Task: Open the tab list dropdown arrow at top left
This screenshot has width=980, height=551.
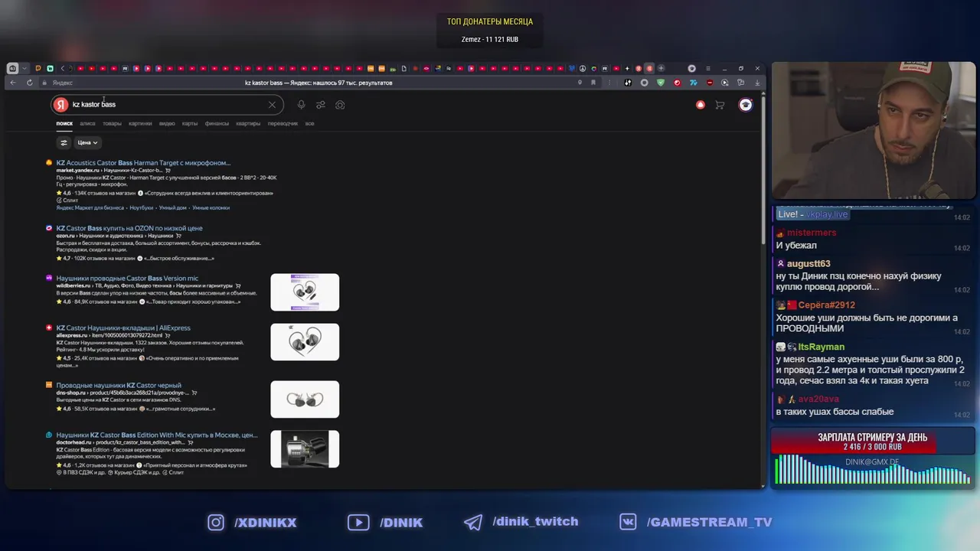Action: click(x=24, y=68)
